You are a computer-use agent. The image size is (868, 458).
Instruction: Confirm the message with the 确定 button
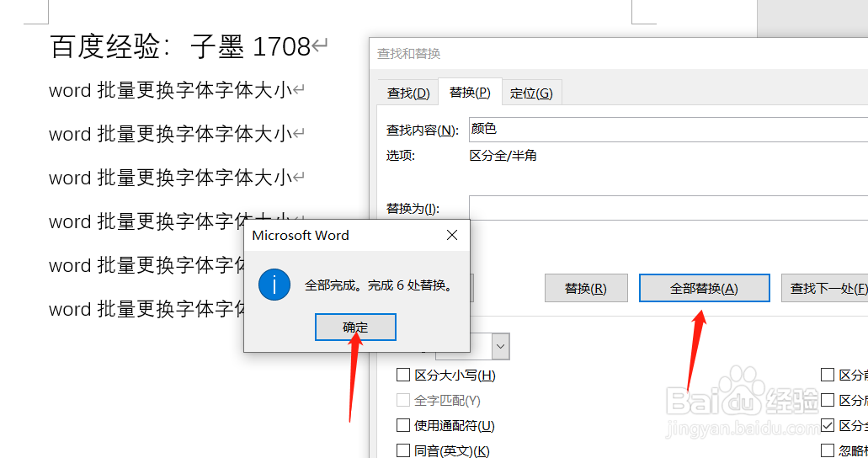[355, 328]
